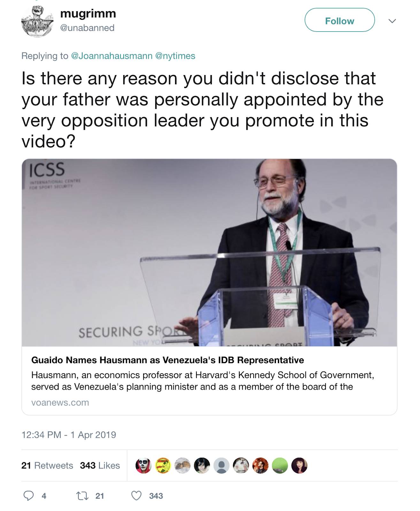Click the green circle liker avatar
The width and height of the screenshot is (420, 511).
[x=280, y=466]
